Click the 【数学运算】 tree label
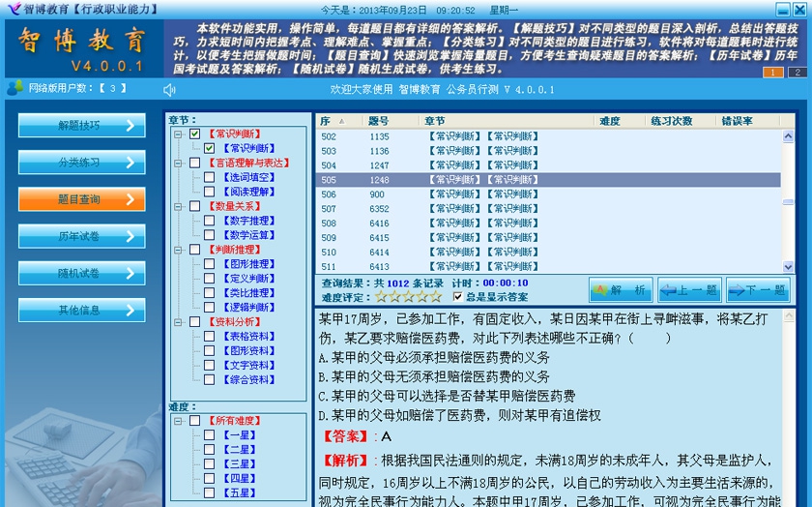This screenshot has height=507, width=812. coord(249,235)
